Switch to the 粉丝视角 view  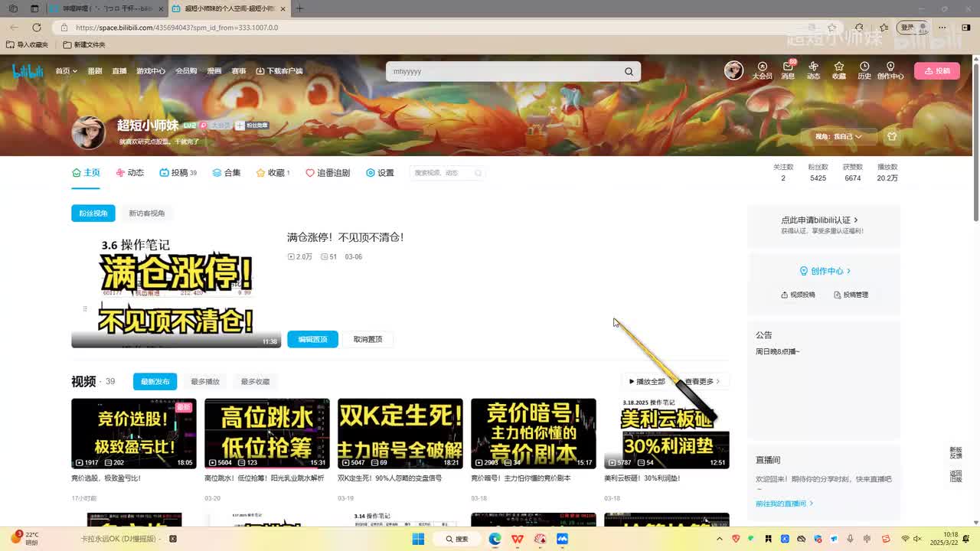pos(93,213)
